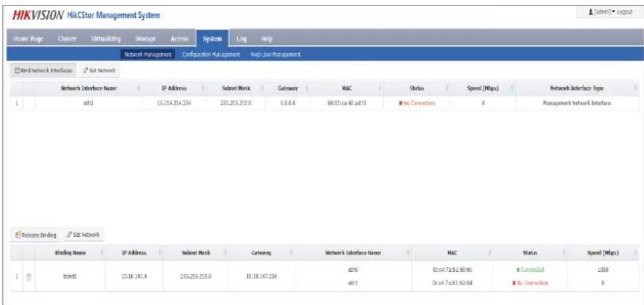The image size is (644, 305).
Task: Click the eth2 No Connection status
Action: coord(416,104)
